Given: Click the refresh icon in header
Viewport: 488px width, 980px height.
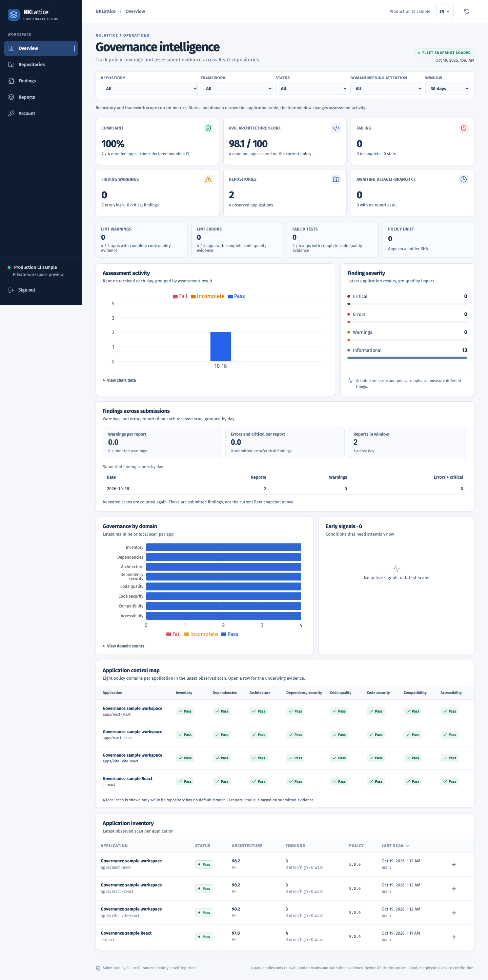Looking at the screenshot, I should (467, 12).
